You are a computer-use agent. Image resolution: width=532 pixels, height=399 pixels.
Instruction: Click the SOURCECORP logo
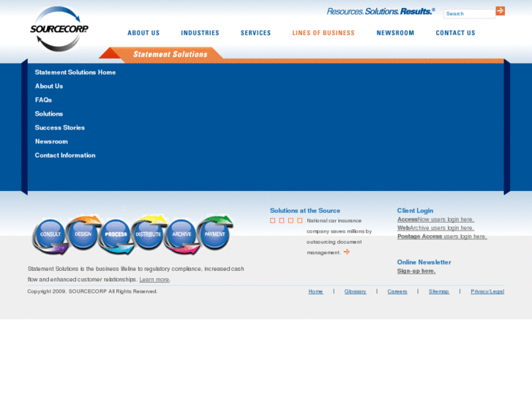pyautogui.click(x=59, y=29)
